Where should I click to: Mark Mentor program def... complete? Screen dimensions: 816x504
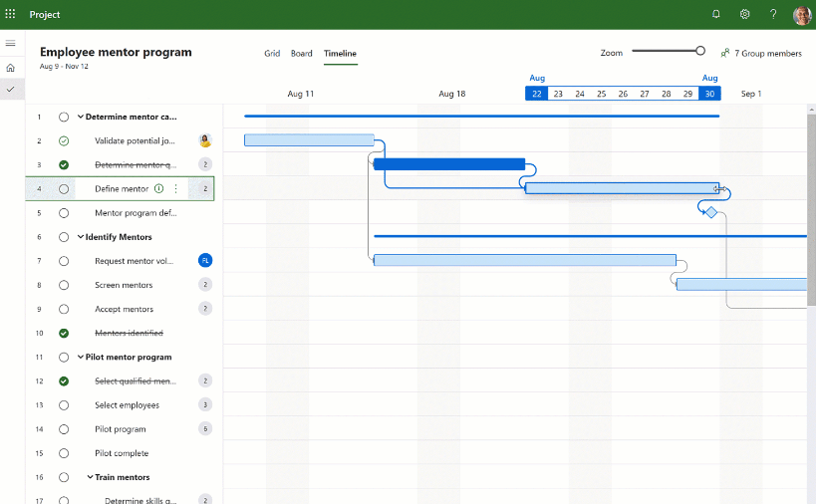pyautogui.click(x=64, y=213)
